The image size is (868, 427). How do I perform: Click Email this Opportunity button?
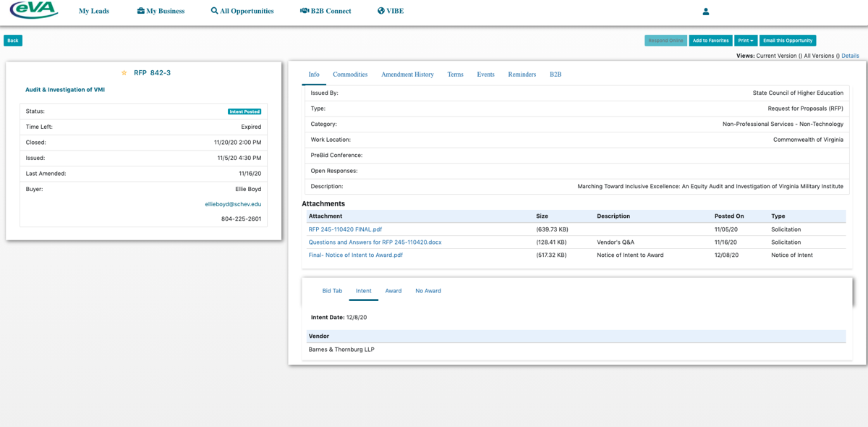(x=788, y=41)
